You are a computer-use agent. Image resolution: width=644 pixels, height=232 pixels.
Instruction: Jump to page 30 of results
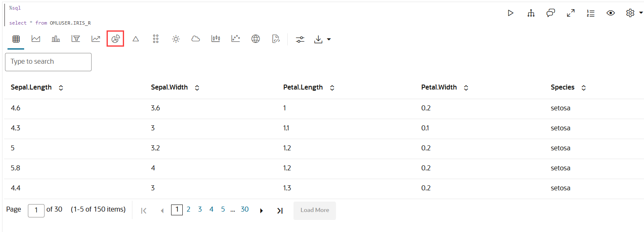click(x=245, y=210)
